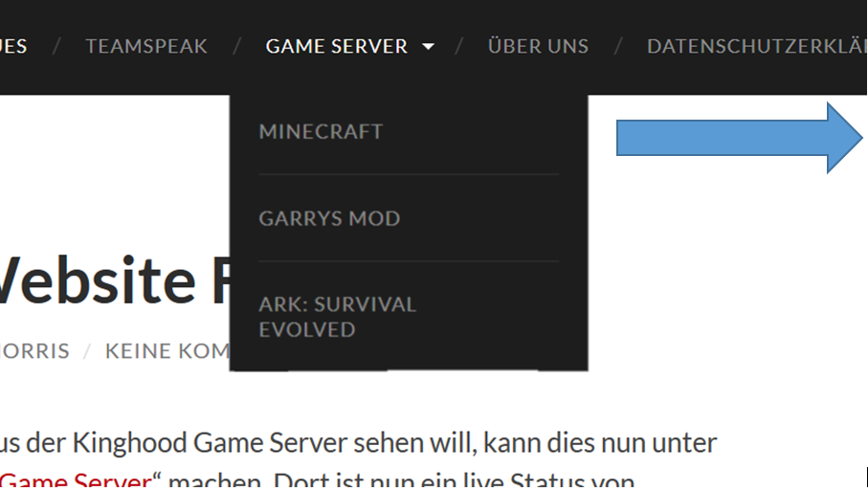This screenshot has width=868, height=491.
Task: Open the GAME SERVER menu
Action: 337,47
